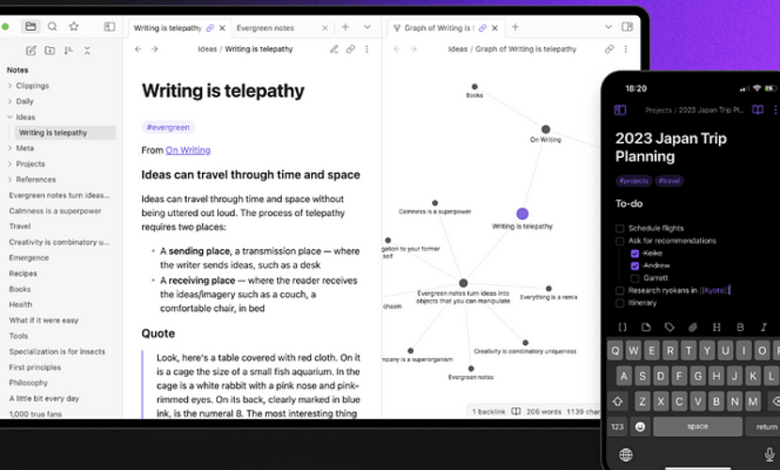Apply italic from the phone toolbar
Viewport: 780px width, 470px height.
pos(764,327)
